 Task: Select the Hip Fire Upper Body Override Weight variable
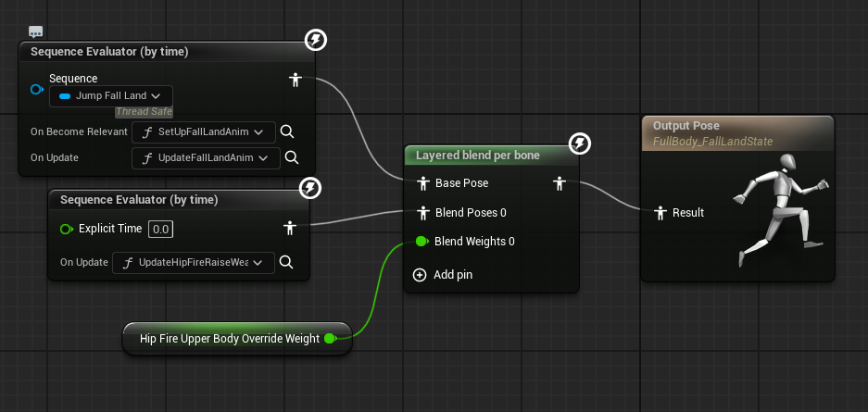coord(228,339)
